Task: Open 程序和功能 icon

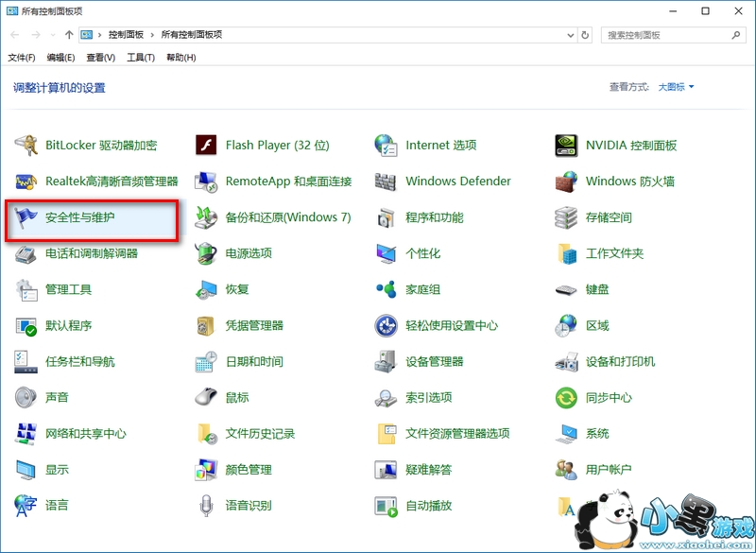Action: click(386, 217)
